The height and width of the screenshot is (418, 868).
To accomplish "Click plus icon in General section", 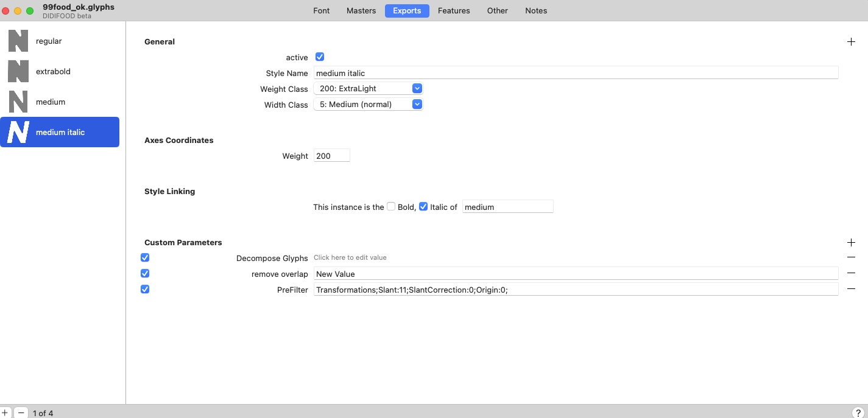I will (x=851, y=42).
